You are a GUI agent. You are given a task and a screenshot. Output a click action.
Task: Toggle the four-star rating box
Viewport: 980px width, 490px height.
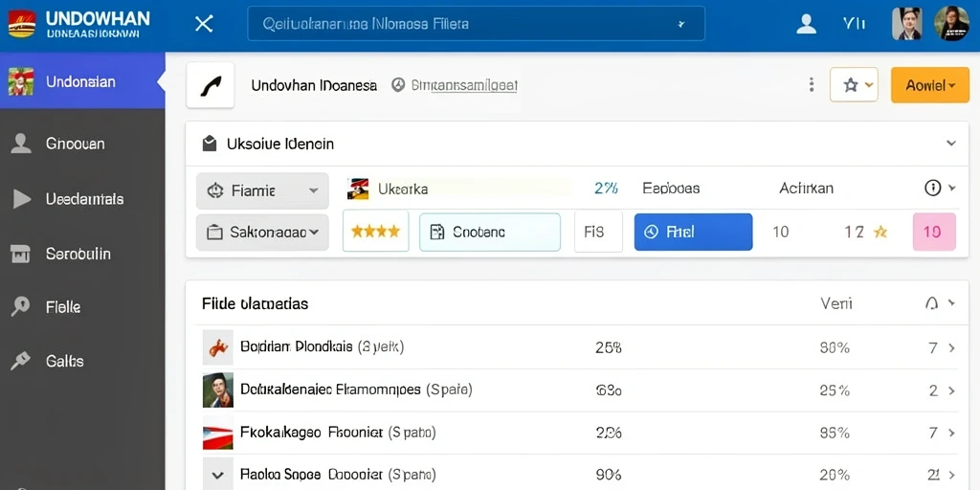pyautogui.click(x=375, y=232)
